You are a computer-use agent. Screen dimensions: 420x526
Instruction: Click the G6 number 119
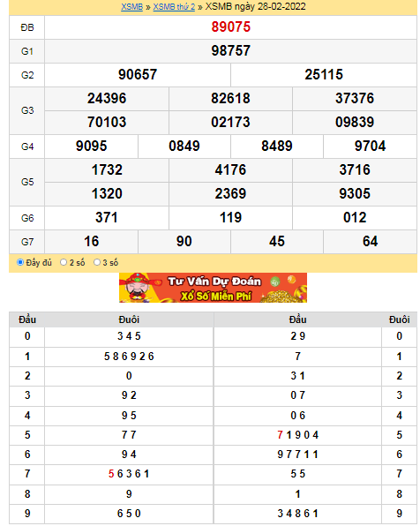(230, 217)
